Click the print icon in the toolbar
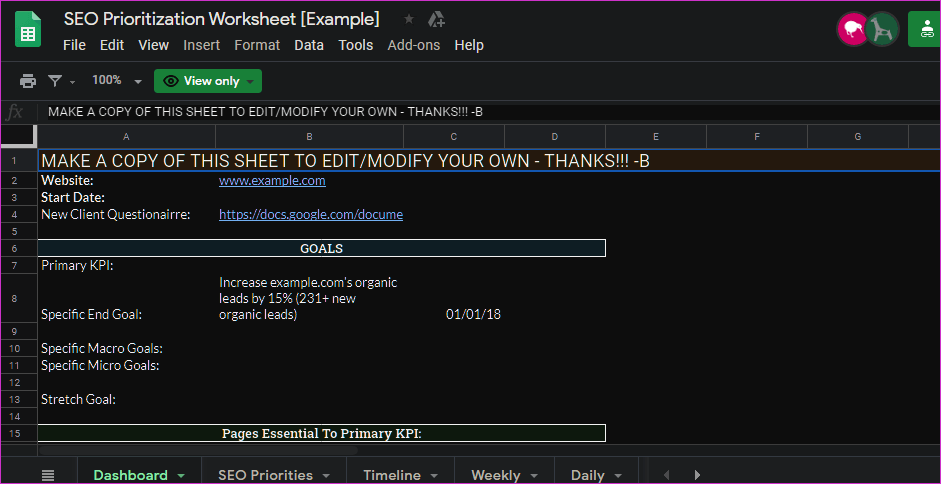Image resolution: width=941 pixels, height=484 pixels. [28, 80]
